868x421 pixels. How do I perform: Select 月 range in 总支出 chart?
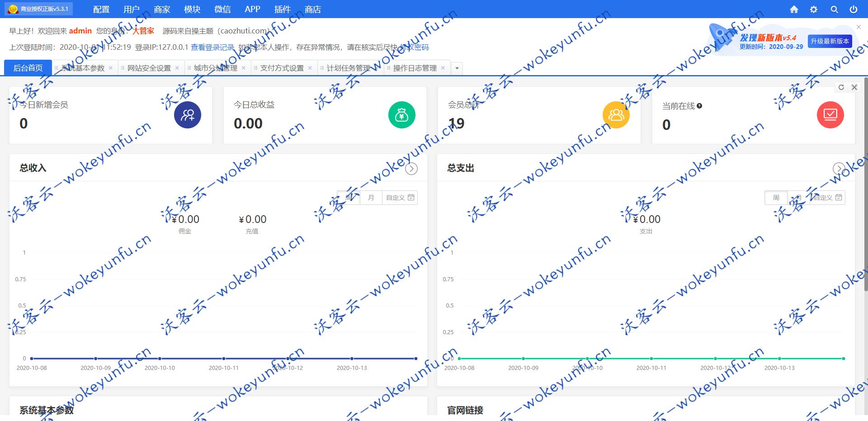(799, 198)
